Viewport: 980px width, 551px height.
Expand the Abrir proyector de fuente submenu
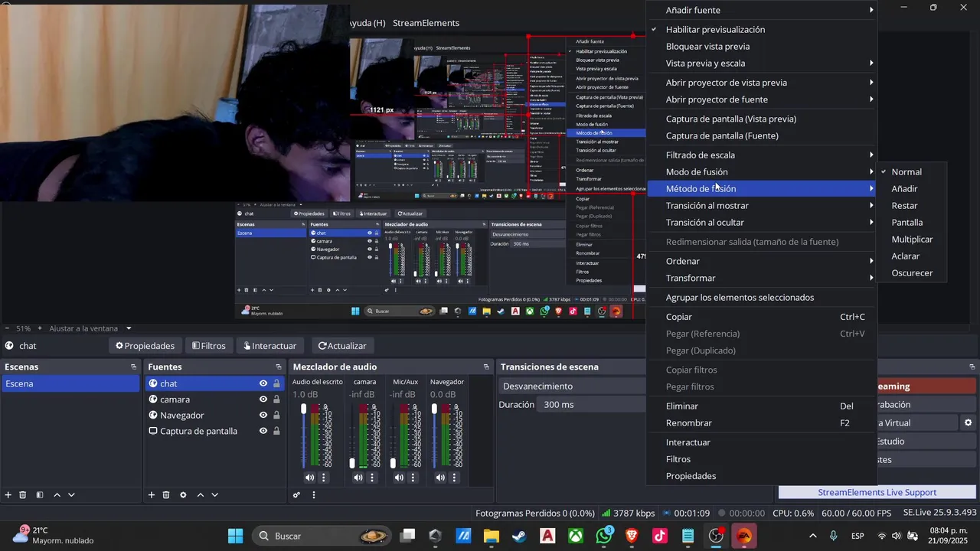(762, 99)
